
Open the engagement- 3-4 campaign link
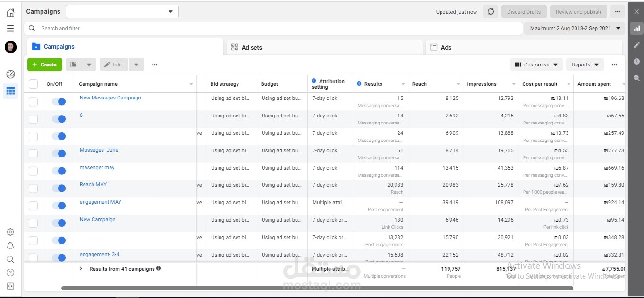coord(99,254)
